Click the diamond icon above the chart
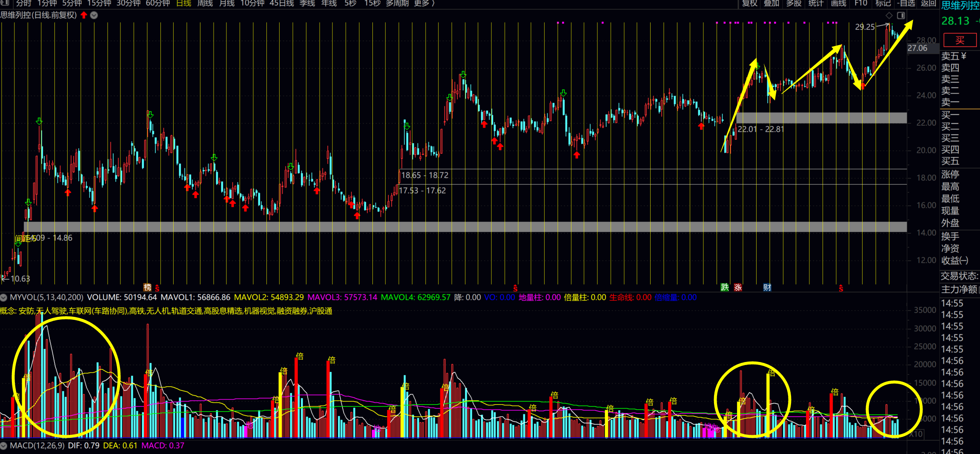 pos(889,15)
